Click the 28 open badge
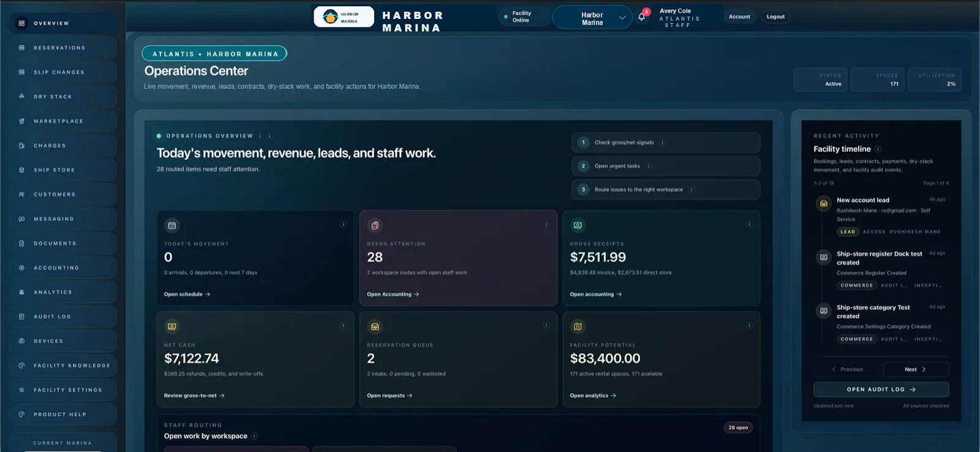 [738, 428]
